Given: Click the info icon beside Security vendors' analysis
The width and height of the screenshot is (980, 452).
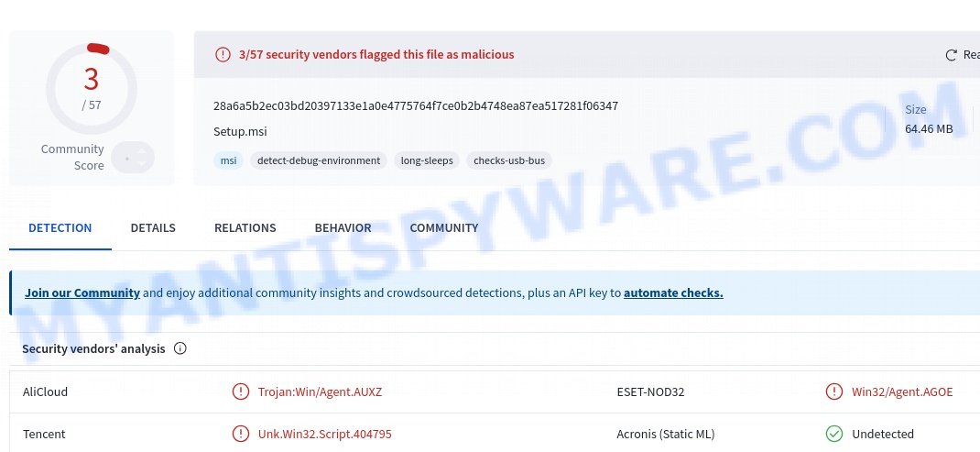Looking at the screenshot, I should [x=180, y=348].
